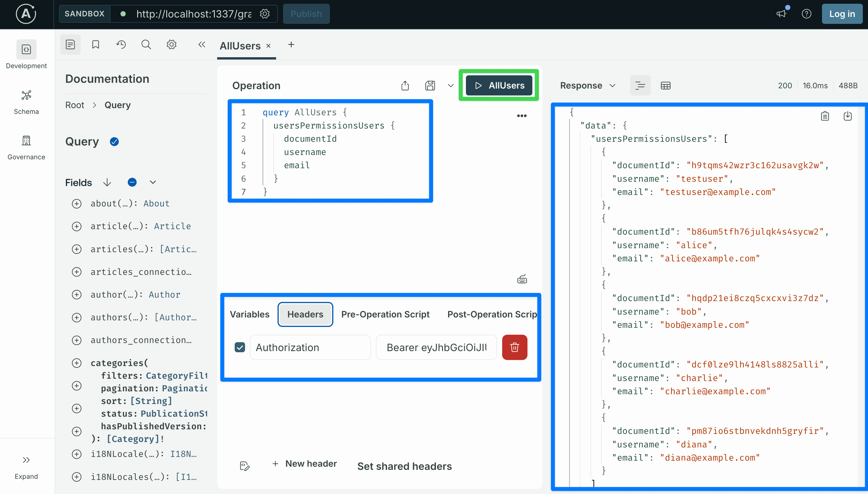Image resolution: width=868 pixels, height=494 pixels.
Task: Add articles_connection field to operation
Action: tap(77, 272)
